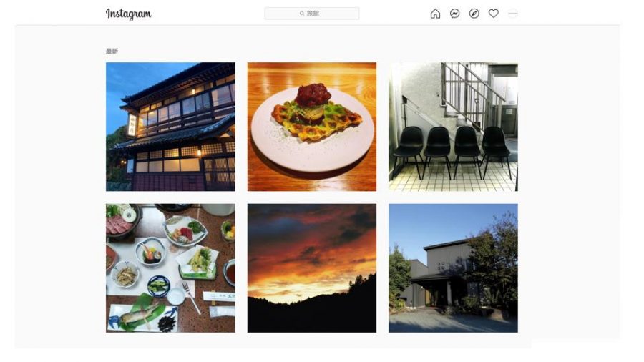Open the Japanese multi-dish meal photo
Screen dimensions: 644x362
click(170, 268)
